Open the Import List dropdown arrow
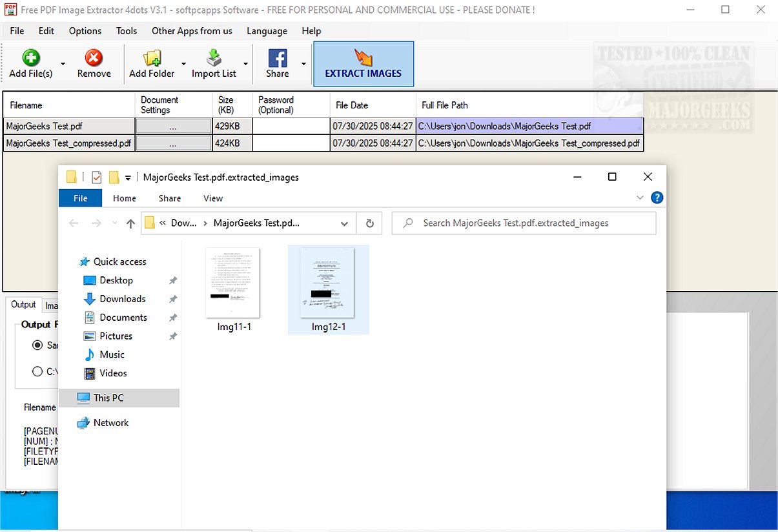Viewport: 778px width, 532px height. [245, 64]
